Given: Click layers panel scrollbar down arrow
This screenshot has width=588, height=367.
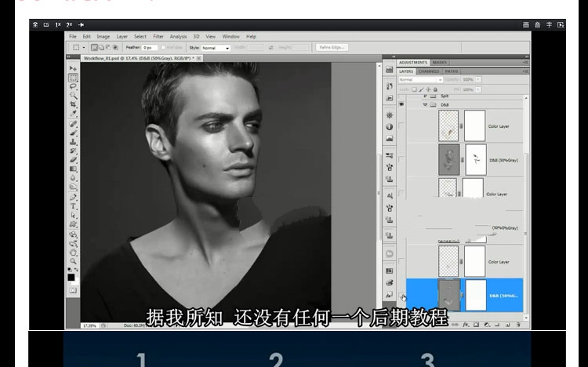Looking at the screenshot, I should point(526,318).
